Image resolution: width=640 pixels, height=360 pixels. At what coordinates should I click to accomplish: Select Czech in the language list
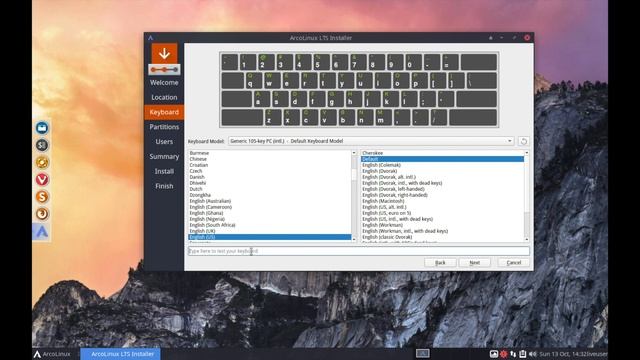(269, 171)
